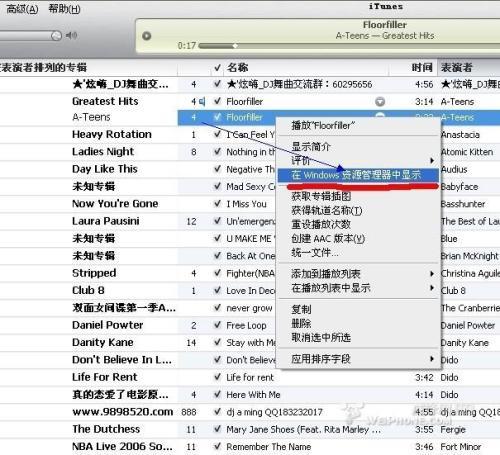Viewport: 500px width, 455px height.
Task: Uncheck the Negative Th song checkbox
Action: coord(217,169)
